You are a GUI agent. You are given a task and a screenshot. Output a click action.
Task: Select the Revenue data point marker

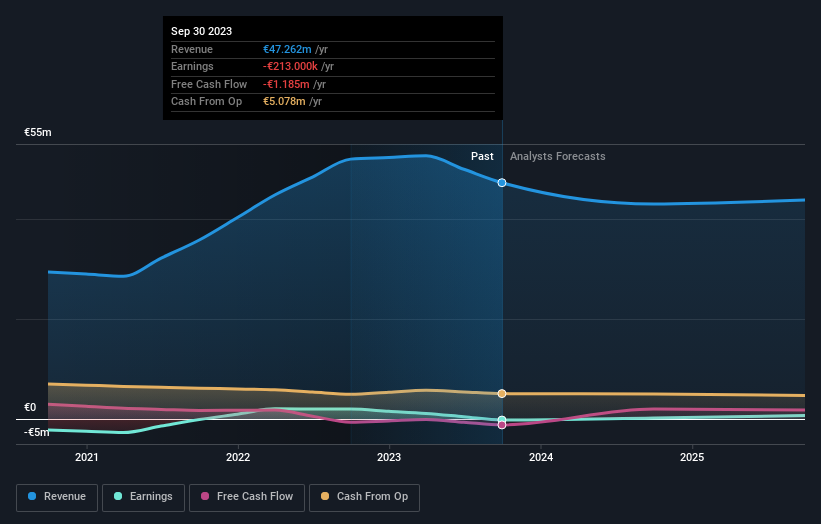pos(502,183)
